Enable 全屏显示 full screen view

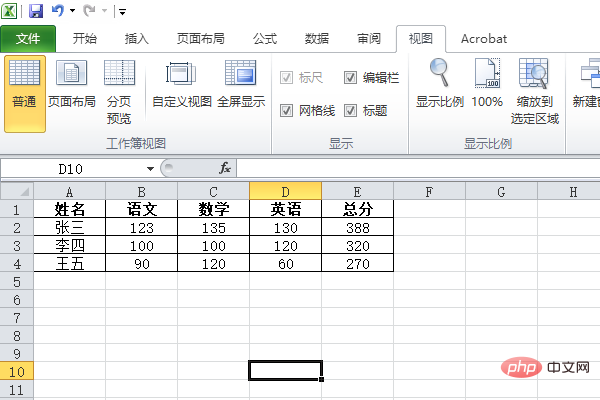[x=241, y=84]
